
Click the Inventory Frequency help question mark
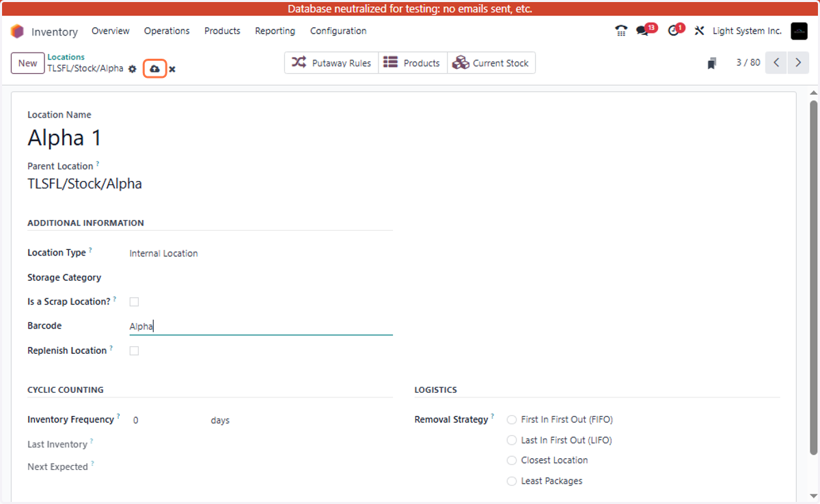click(x=118, y=417)
